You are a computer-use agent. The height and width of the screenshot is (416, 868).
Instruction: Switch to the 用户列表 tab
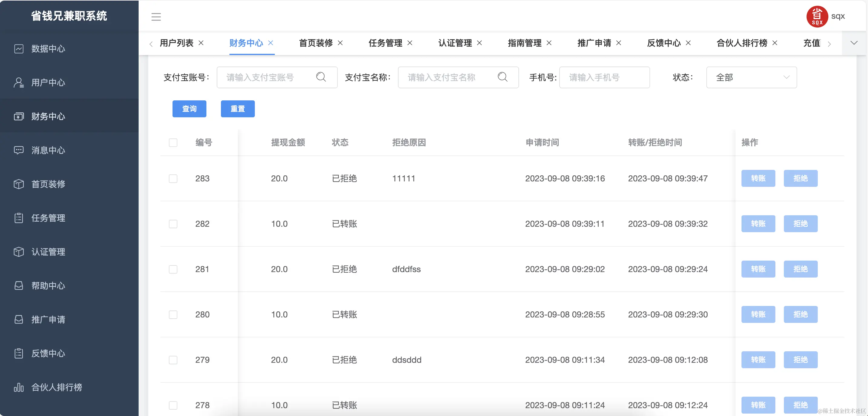tap(176, 43)
